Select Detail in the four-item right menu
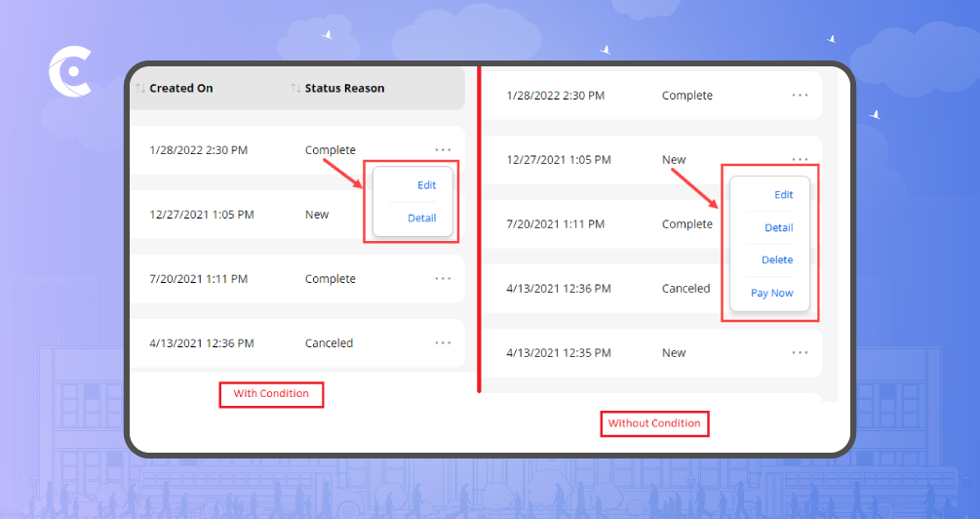The height and width of the screenshot is (519, 980). 778,228
